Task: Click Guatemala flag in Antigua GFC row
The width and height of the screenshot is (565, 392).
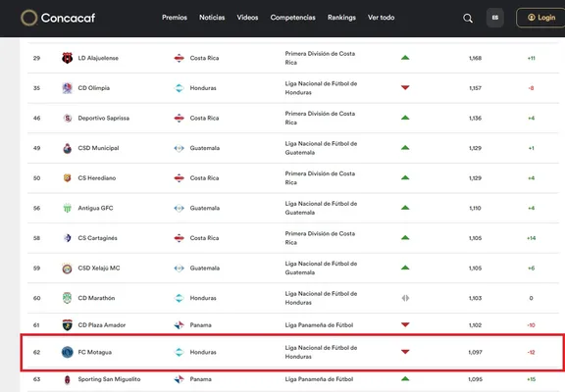Action: coord(180,208)
